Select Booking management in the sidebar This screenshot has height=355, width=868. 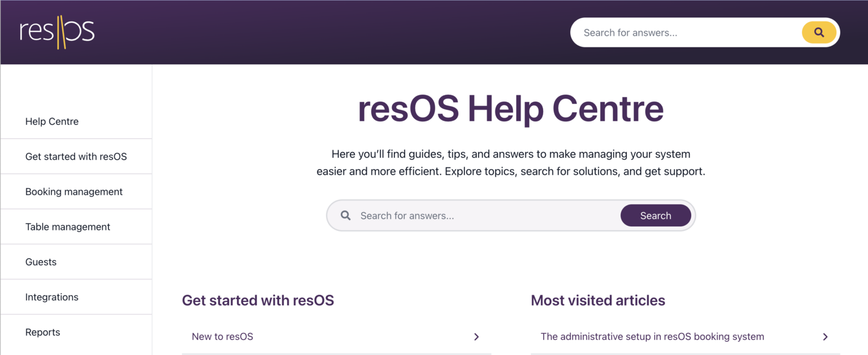(73, 191)
